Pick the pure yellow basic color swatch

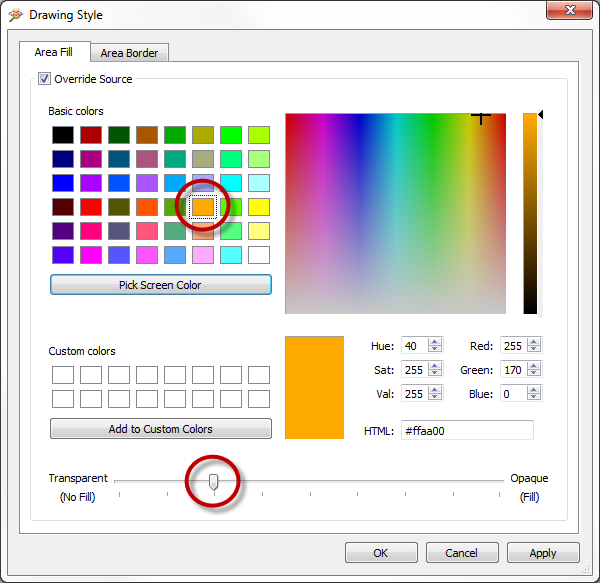point(259,207)
